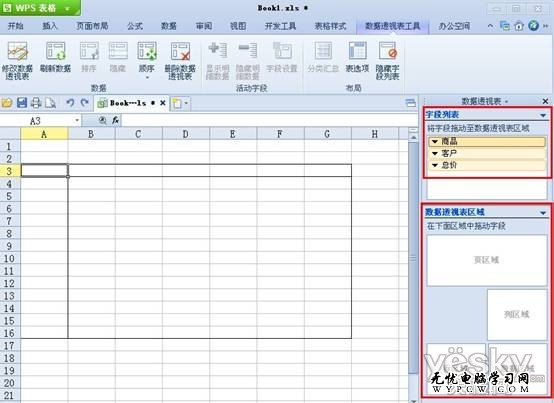Select column B header
The image size is (554, 403).
[91, 134]
